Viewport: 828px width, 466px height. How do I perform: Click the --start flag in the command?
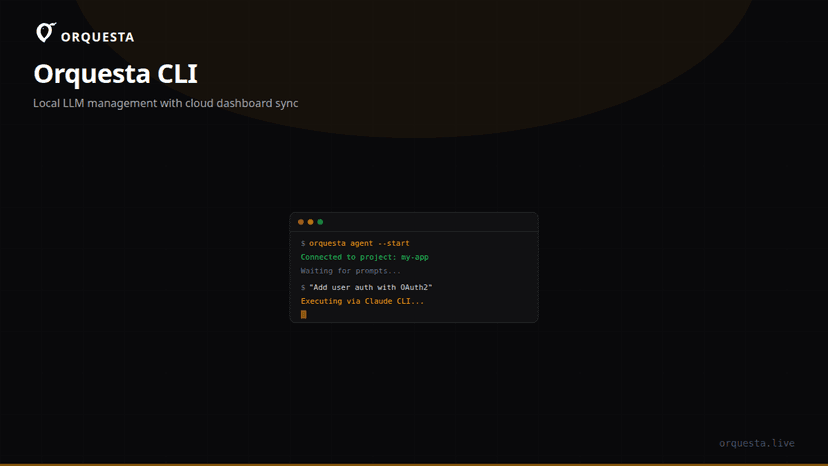393,244
